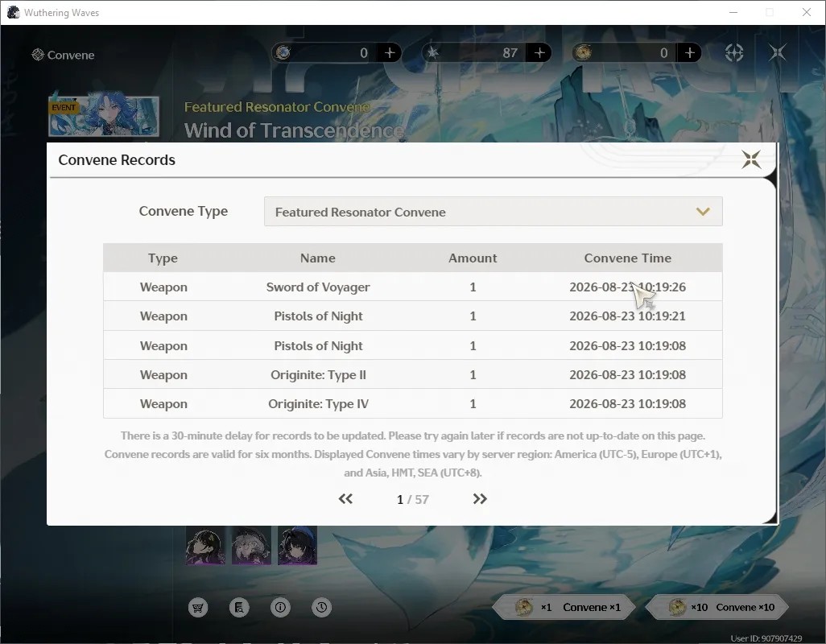Go to next records page
The height and width of the screenshot is (644, 826).
tap(479, 498)
